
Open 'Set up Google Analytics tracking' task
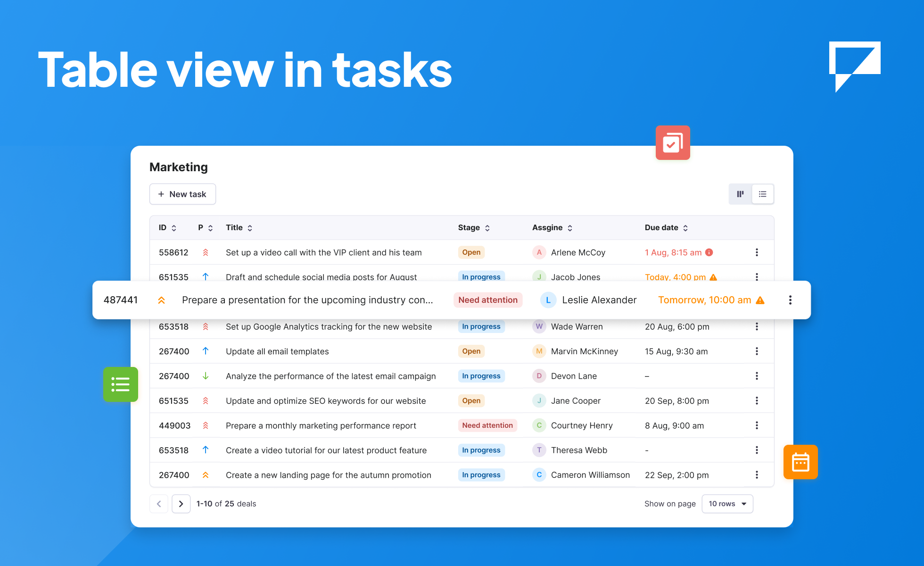pyautogui.click(x=329, y=326)
